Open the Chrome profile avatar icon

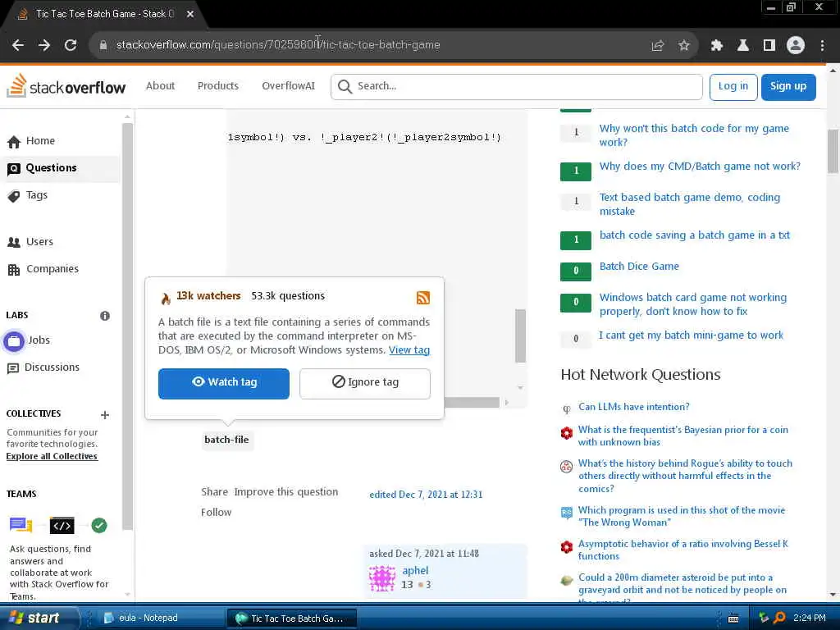796,46
